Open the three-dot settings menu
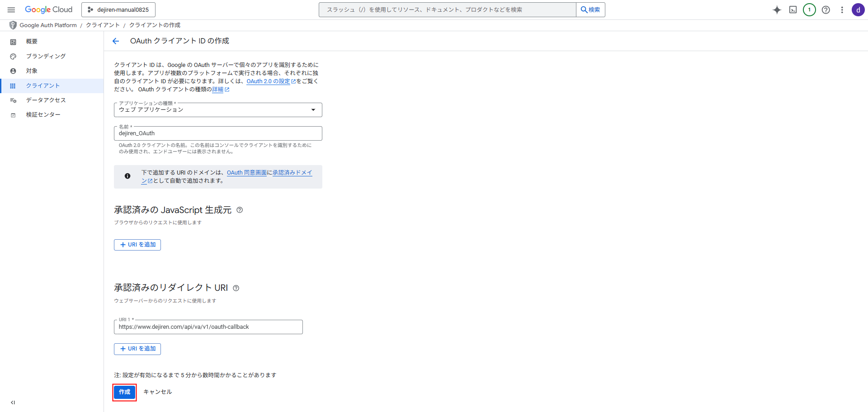Image resolution: width=868 pixels, height=412 pixels. click(x=842, y=10)
